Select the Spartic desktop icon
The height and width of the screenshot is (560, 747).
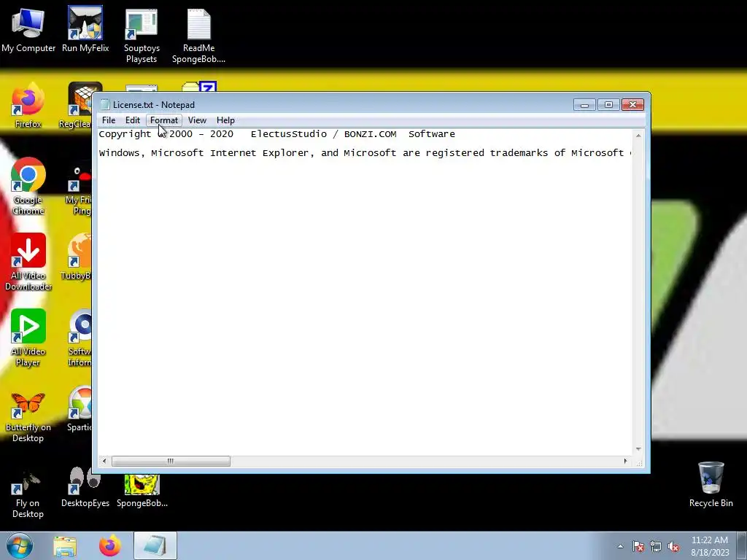(x=80, y=410)
